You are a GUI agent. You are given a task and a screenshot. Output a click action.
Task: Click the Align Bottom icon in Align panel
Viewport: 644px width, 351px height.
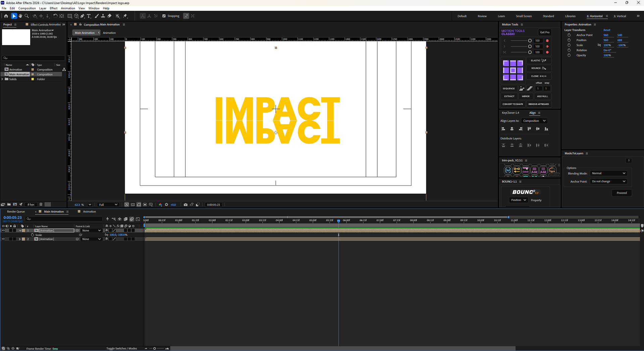[x=546, y=129]
